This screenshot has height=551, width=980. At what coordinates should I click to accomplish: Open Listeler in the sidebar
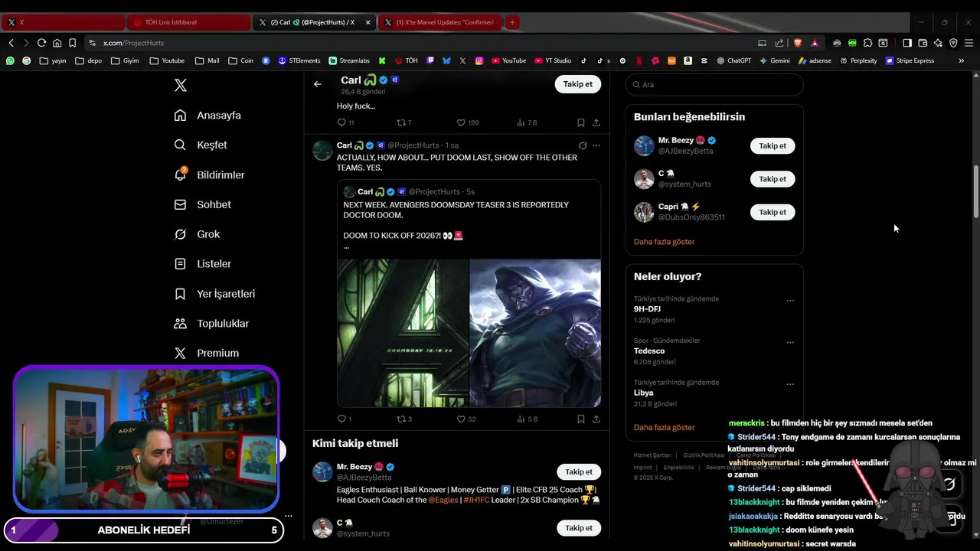point(202,264)
